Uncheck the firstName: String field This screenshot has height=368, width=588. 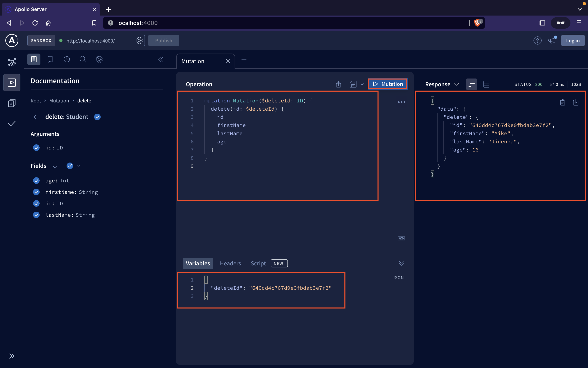(36, 192)
